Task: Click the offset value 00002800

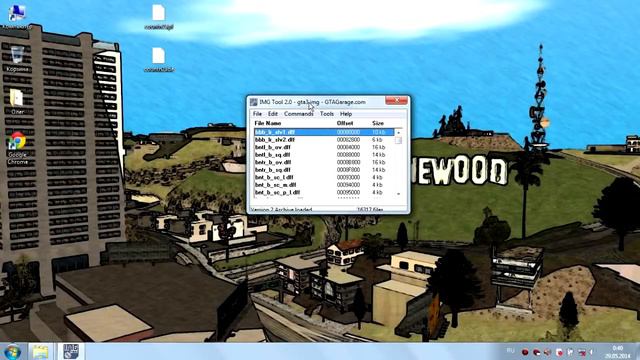Action: point(348,140)
